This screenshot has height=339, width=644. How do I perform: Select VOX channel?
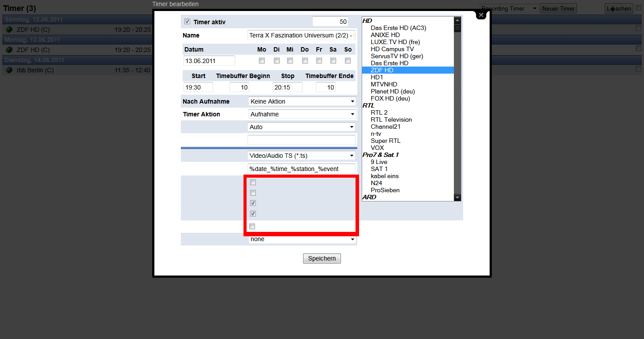pyautogui.click(x=377, y=148)
